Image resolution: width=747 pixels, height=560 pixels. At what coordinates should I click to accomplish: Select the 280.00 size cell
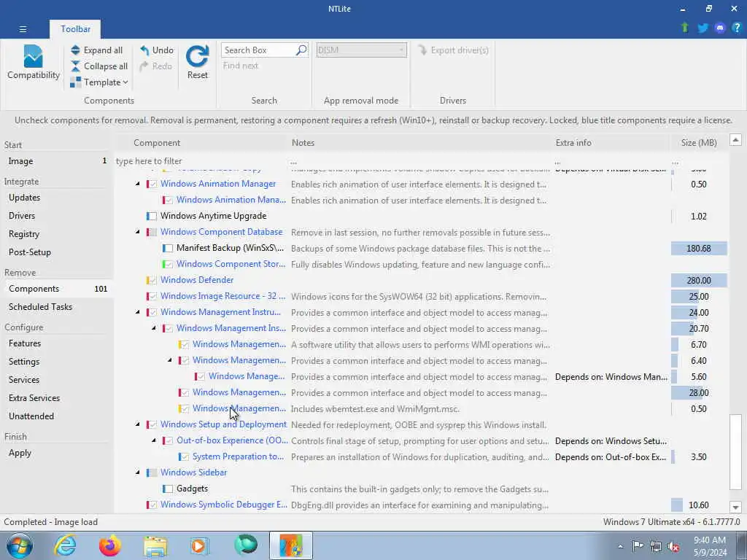tap(699, 281)
